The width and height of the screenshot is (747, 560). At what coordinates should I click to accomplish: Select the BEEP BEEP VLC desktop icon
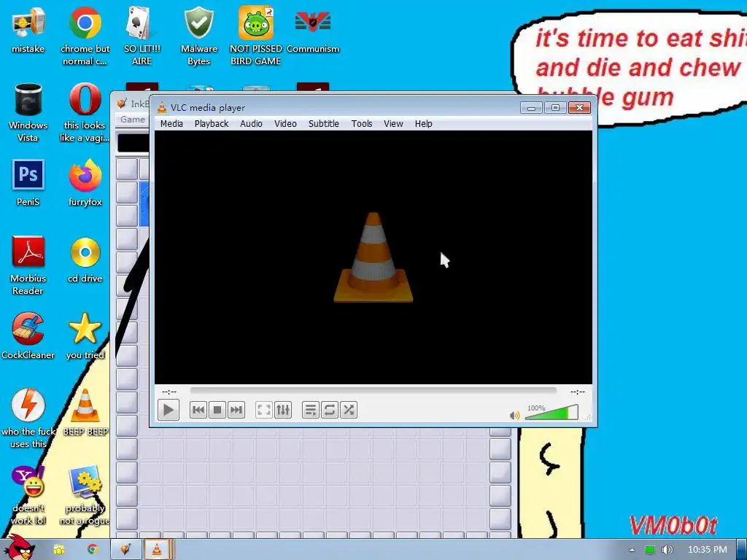(x=85, y=413)
